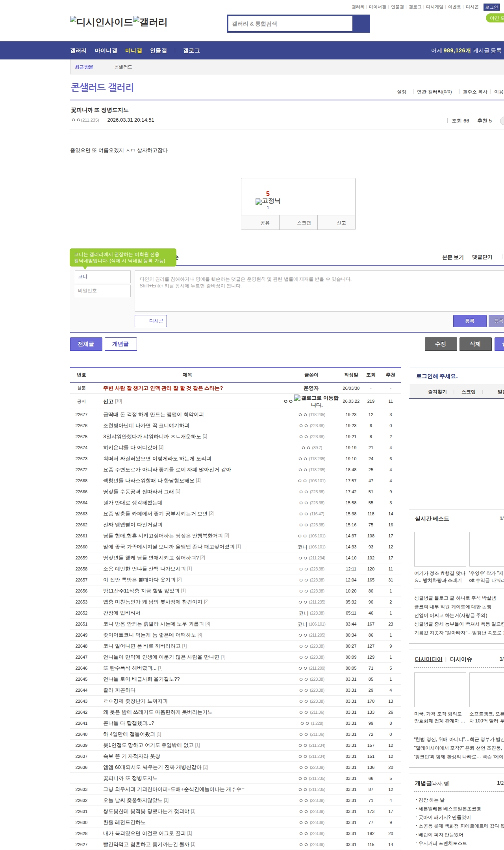Image resolution: width=504 pixels, height=850 pixels.
Task: Switch the list to 개념글 only
Action: [120, 344]
